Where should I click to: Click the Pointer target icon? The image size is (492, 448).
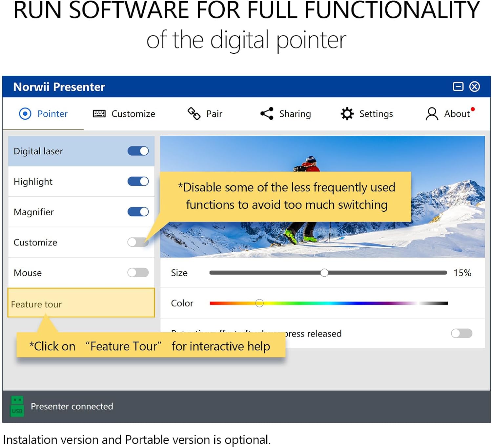coord(25,114)
